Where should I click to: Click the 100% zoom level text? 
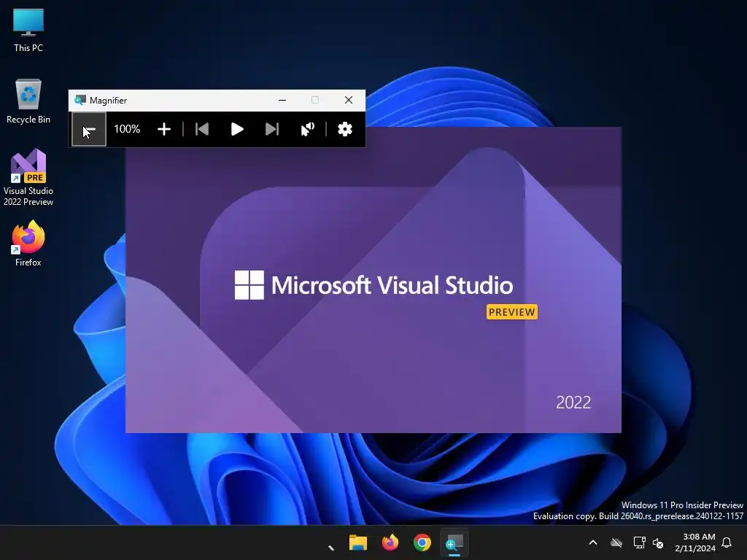127,129
